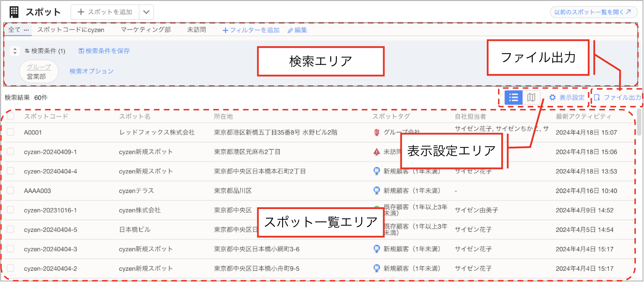Open the ellipsis menu on 全て tab
This screenshot has height=282, width=644.
(26, 30)
